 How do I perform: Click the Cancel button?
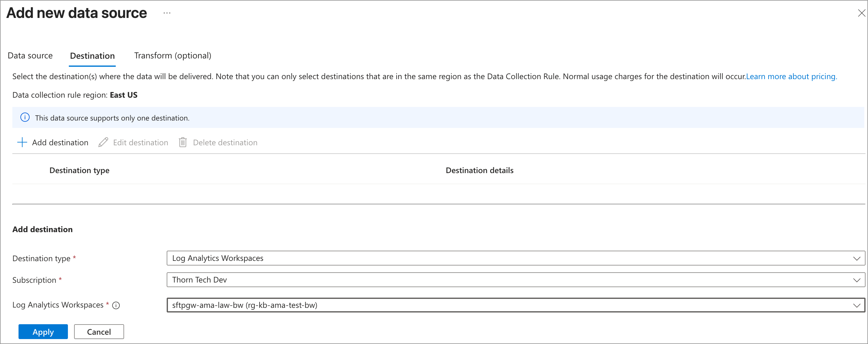99,332
